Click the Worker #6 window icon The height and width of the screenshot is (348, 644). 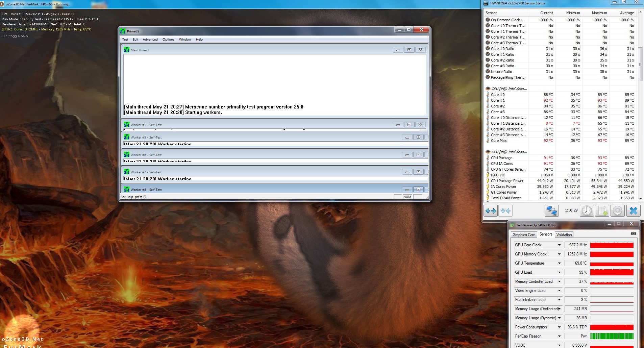[127, 155]
